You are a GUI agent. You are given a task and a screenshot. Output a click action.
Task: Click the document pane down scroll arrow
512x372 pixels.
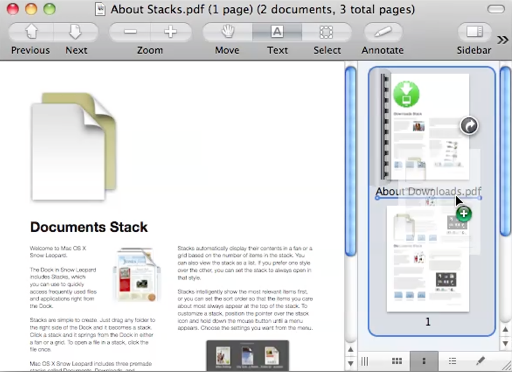click(351, 363)
